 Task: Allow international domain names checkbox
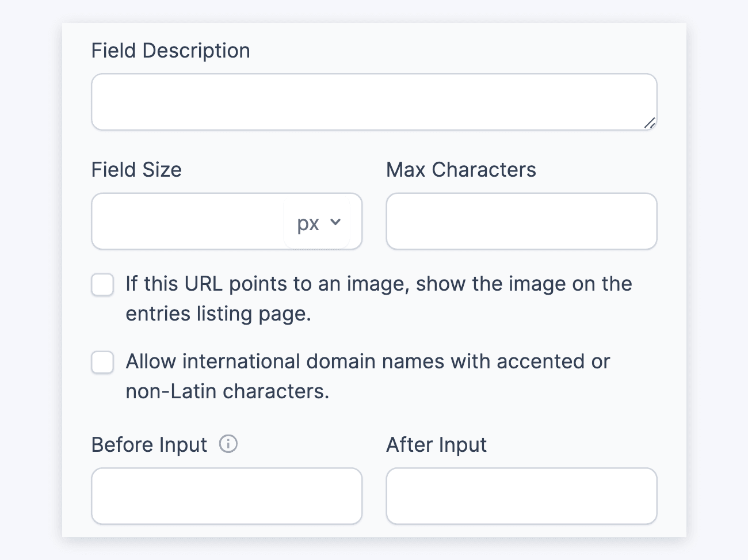102,363
